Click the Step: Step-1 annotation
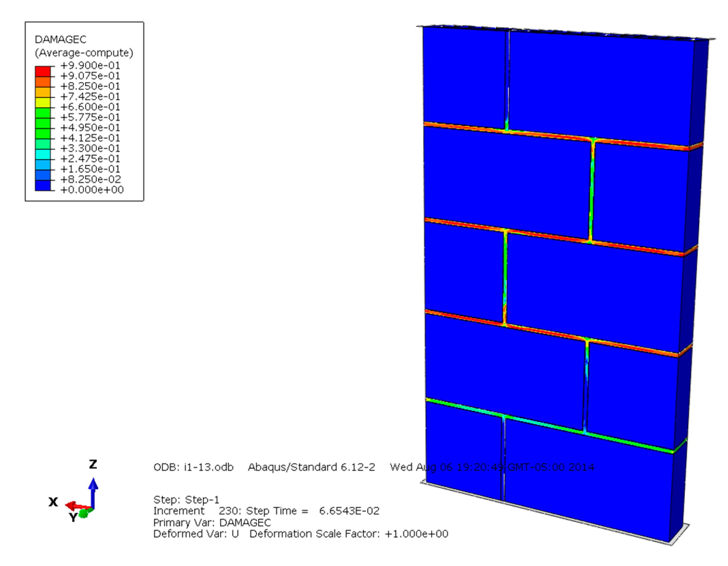 (x=186, y=500)
